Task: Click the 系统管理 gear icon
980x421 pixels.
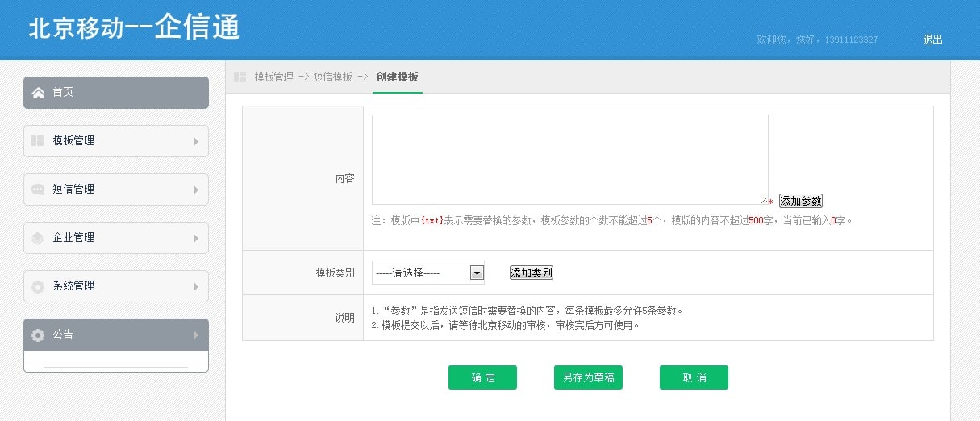Action: point(38,286)
